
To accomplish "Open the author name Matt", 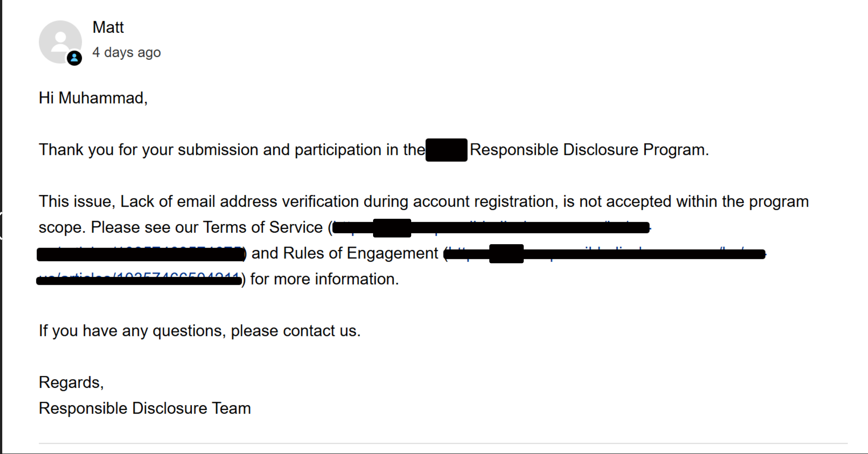I will click(108, 27).
